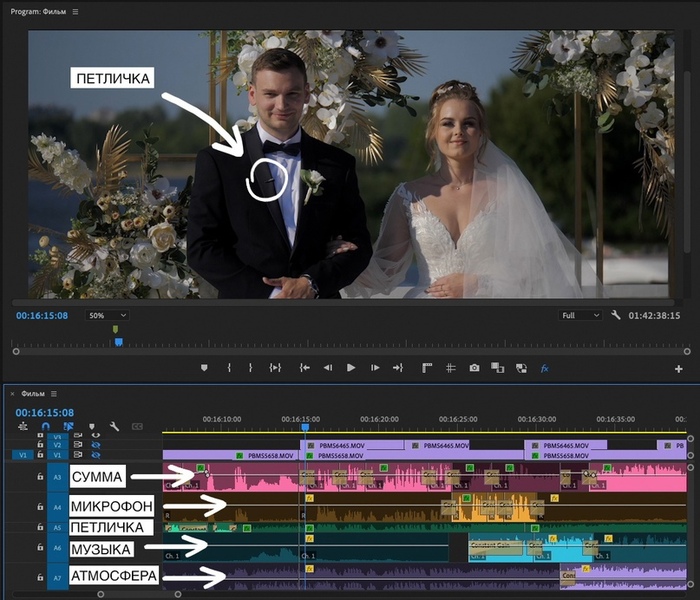Select the Фильм sequence tab in timeline
This screenshot has width=700, height=600.
tap(32, 393)
